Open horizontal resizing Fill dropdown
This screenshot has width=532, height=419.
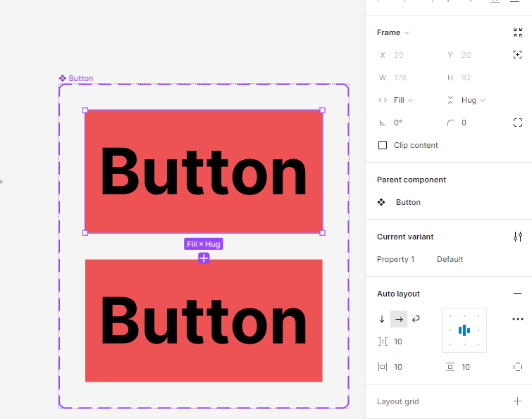(403, 100)
